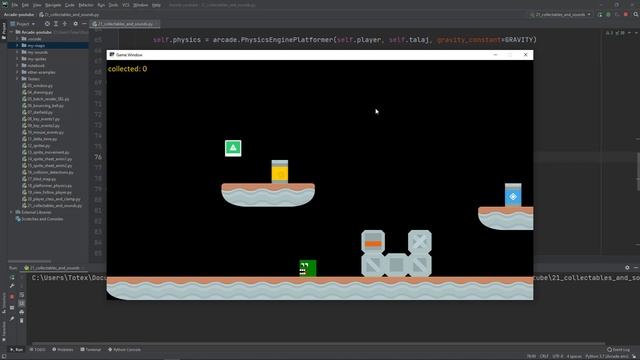Click the green triangle sprite in Game Window
The image size is (640, 360).
coord(233,148)
